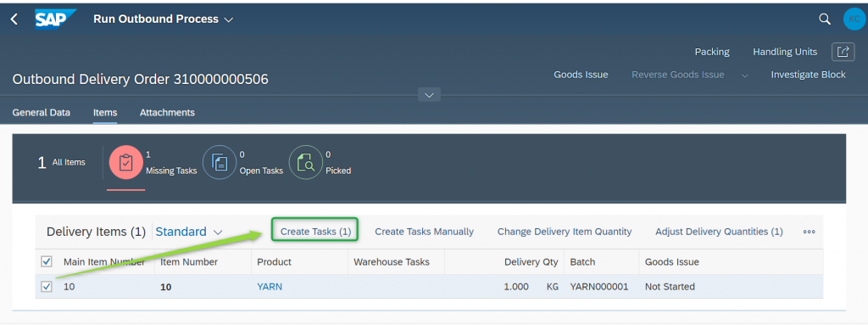Click the Goods Issue button
Image resolution: width=868 pixels, height=325 pixels.
(x=581, y=75)
